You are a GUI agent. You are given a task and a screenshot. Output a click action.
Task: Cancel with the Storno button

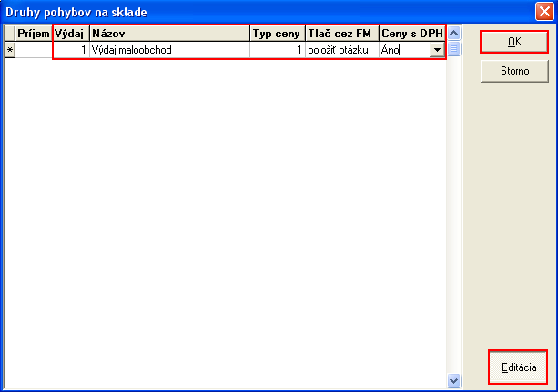tap(514, 71)
